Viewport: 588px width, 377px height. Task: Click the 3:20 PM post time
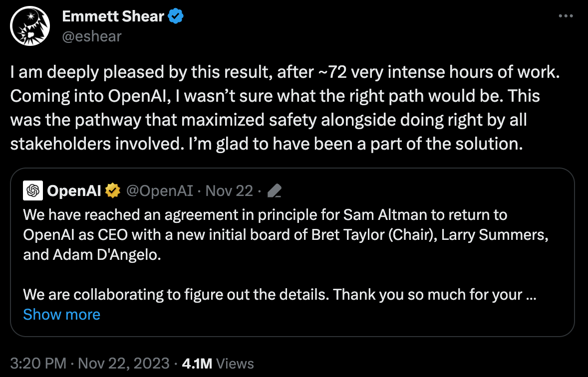coord(38,364)
